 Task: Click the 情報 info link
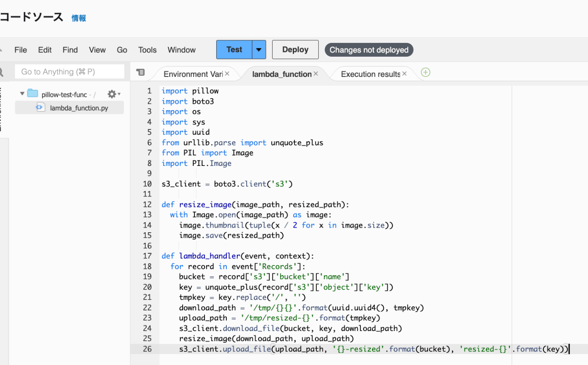(79, 18)
